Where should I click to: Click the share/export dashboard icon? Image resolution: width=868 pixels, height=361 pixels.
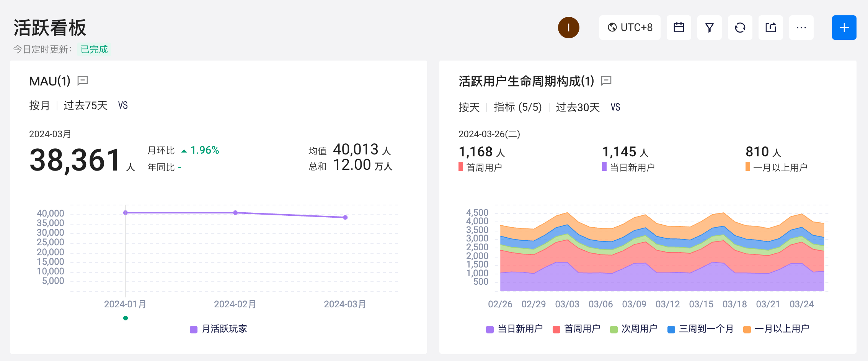770,28
